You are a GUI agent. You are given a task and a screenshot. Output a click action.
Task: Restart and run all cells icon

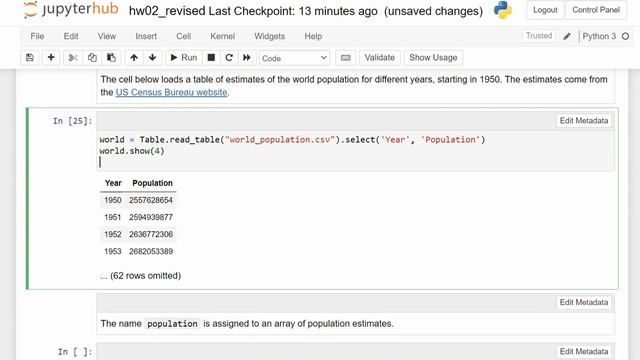point(247,58)
